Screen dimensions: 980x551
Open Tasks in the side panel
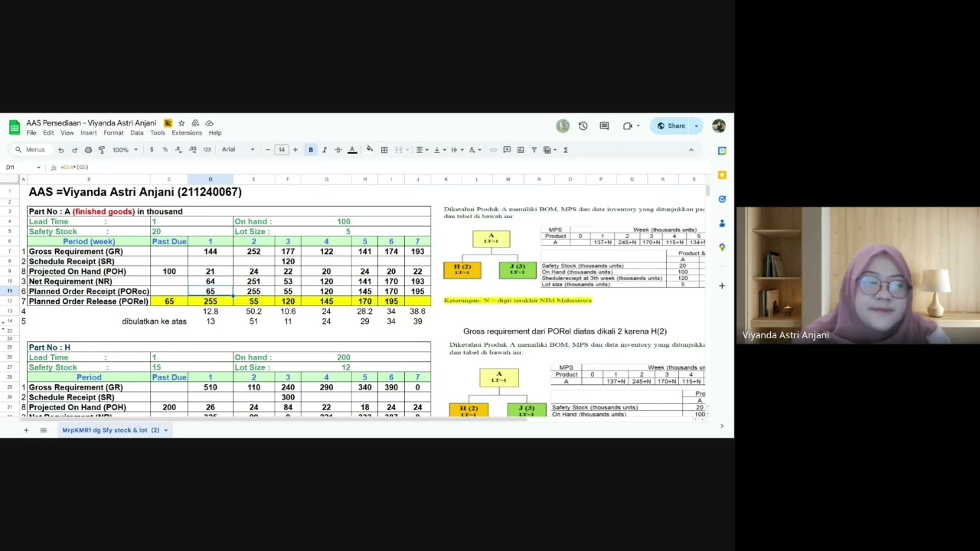point(722,199)
